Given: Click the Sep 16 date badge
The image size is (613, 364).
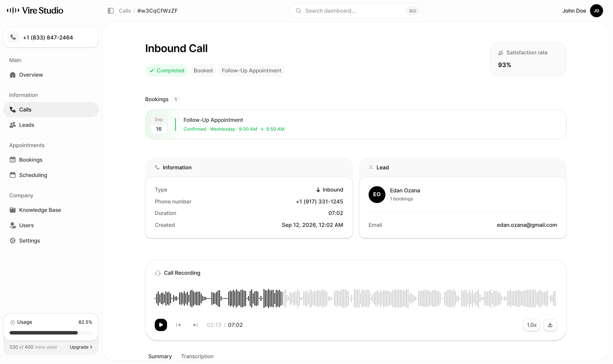Looking at the screenshot, I should 159,125.
